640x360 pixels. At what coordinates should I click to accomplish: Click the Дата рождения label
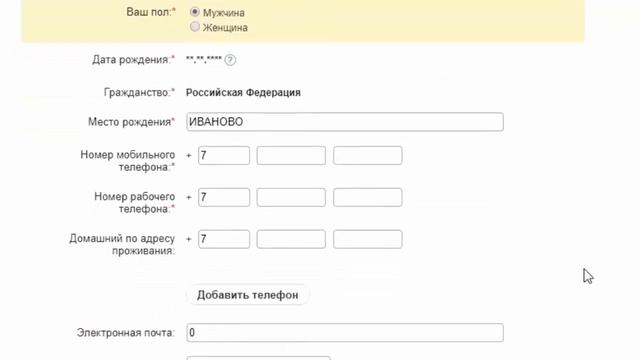[x=133, y=60]
